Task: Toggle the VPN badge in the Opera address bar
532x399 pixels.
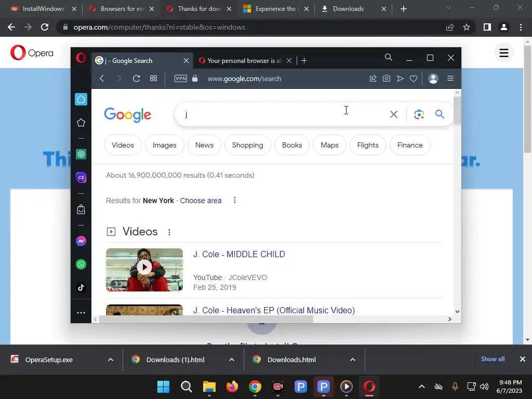Action: (x=180, y=78)
